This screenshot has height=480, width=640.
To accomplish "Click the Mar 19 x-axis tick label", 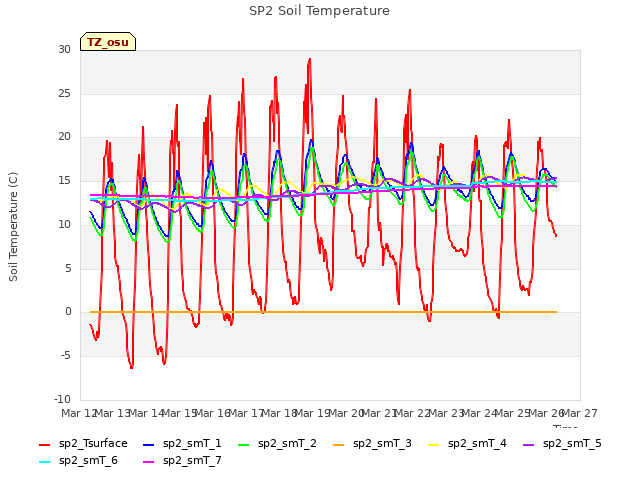I will (x=312, y=413).
